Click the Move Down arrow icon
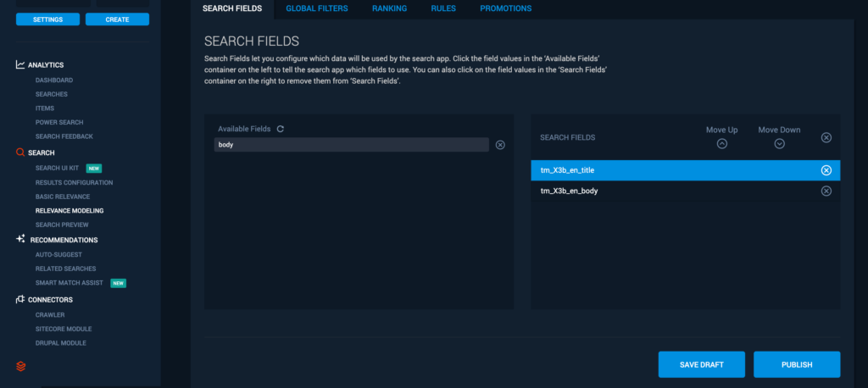 pos(779,144)
